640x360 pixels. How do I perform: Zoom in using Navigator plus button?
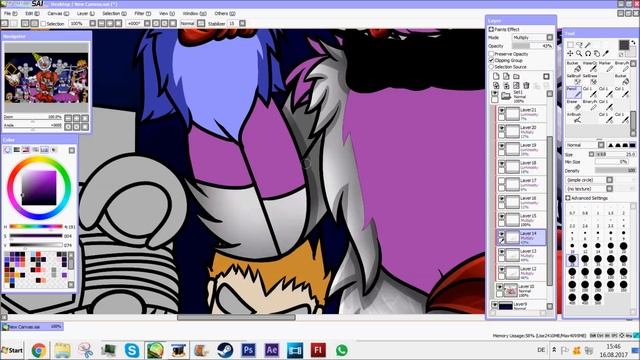pos(76,118)
